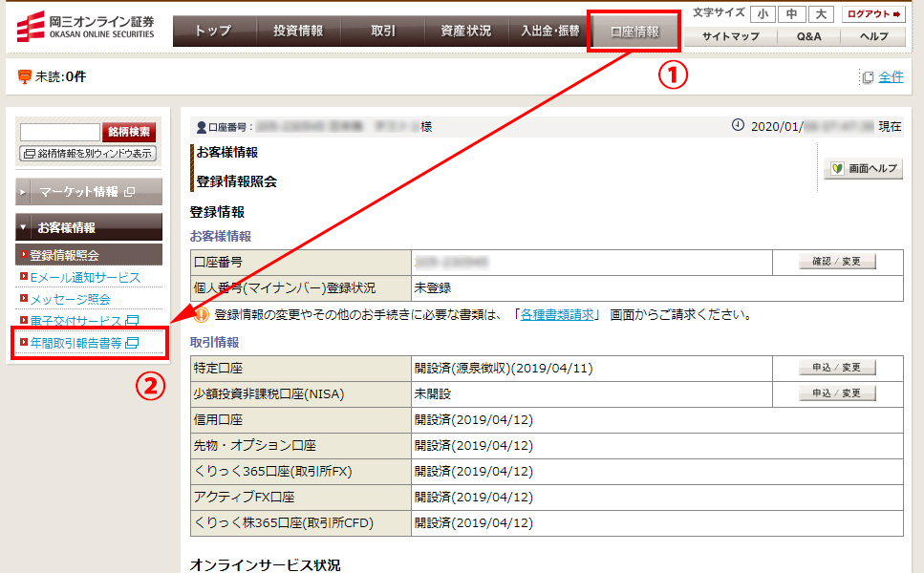Open 年間取引報告書等 link
Image resolution: width=924 pixels, height=573 pixels.
pos(75,343)
